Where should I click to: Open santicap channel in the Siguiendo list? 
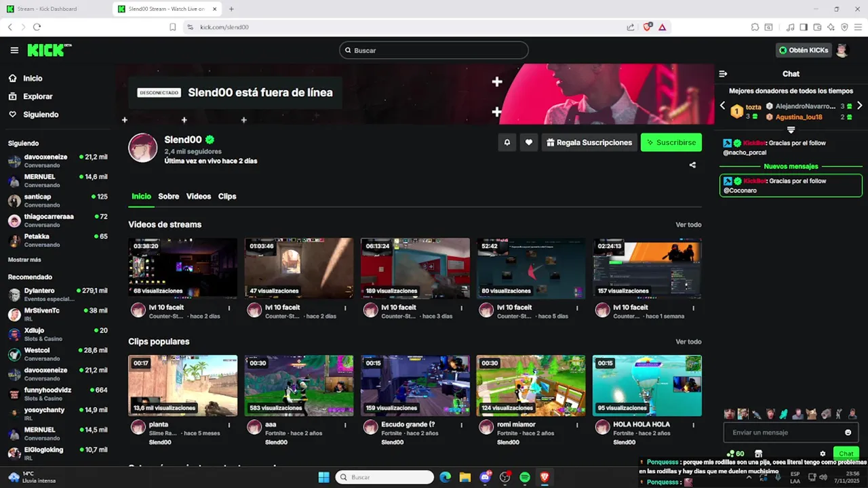(58, 200)
